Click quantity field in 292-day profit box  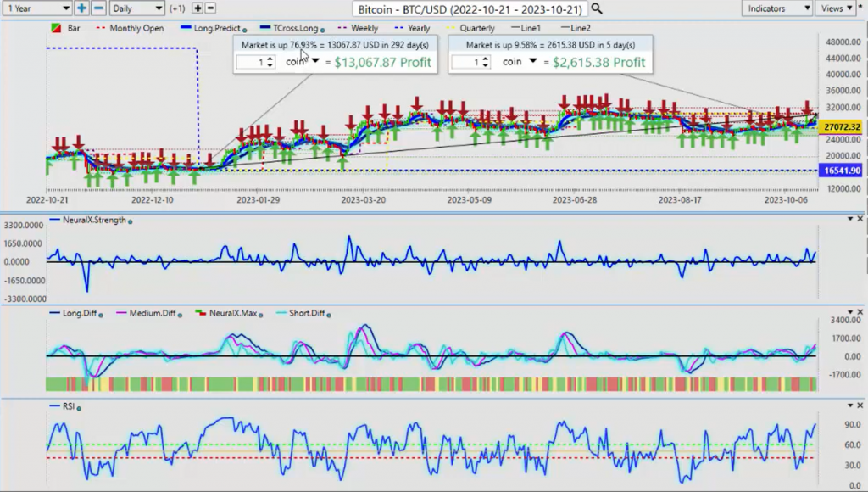[x=251, y=62]
